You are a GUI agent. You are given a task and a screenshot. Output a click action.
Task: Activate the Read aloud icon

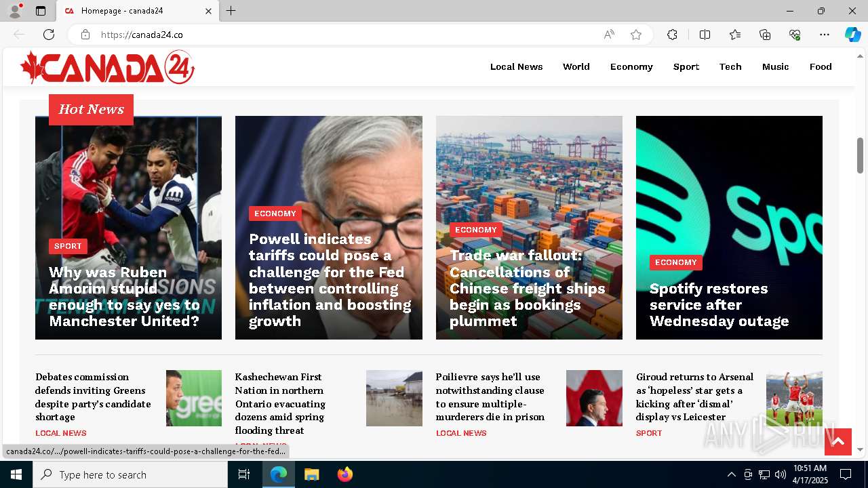pyautogui.click(x=609, y=35)
